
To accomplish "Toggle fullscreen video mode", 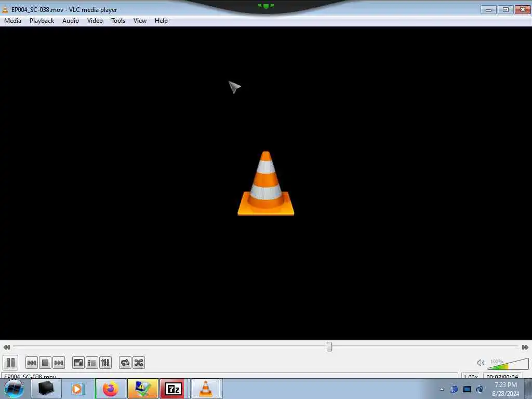I will (x=78, y=363).
